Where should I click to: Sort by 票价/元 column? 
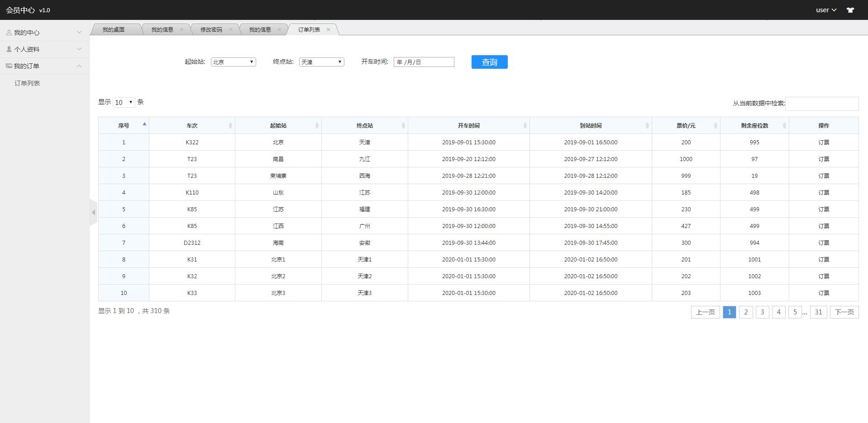click(x=686, y=126)
